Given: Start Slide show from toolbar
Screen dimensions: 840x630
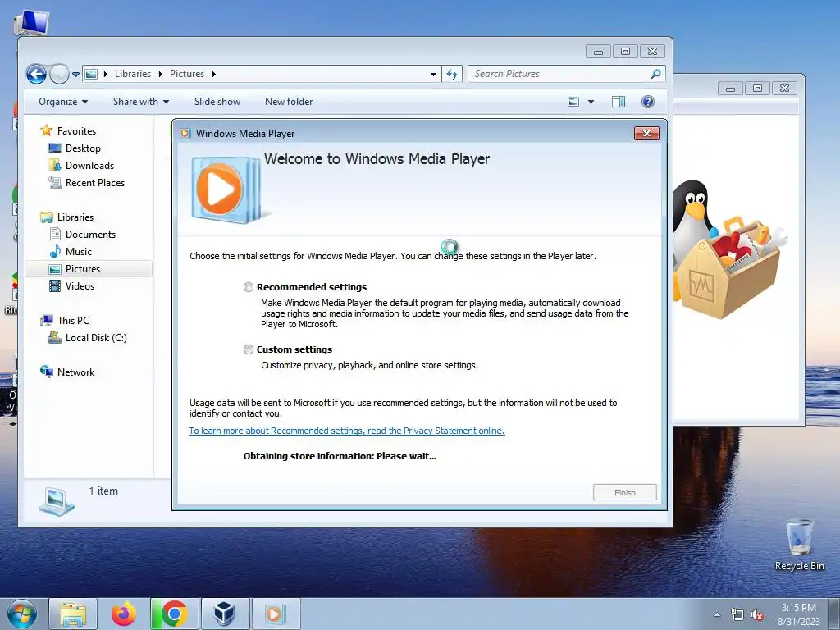Looking at the screenshot, I should [x=217, y=102].
